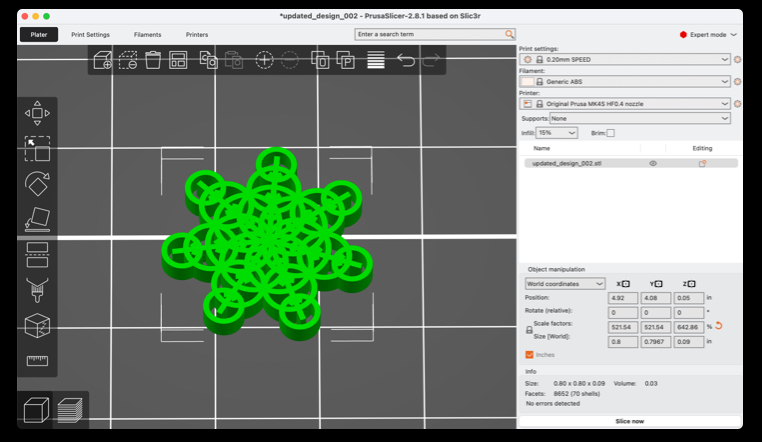Switch to the Print Settings tab

click(x=90, y=34)
